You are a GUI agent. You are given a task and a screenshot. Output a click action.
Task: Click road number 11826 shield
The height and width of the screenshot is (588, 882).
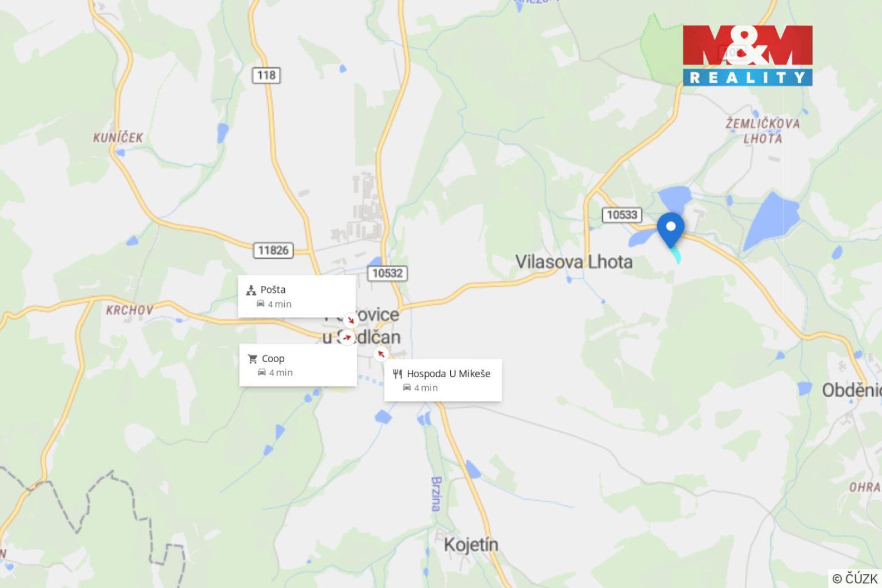pos(273,250)
